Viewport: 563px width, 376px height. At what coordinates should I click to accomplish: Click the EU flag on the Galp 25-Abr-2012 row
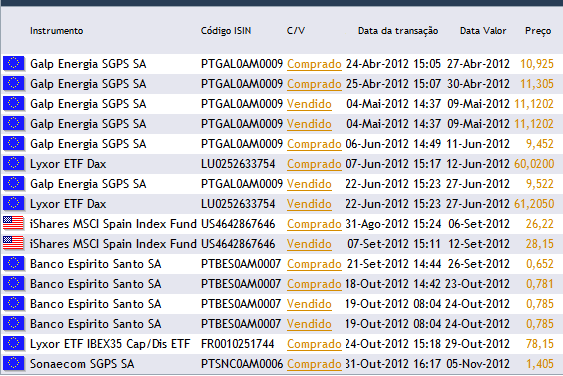coord(14,84)
